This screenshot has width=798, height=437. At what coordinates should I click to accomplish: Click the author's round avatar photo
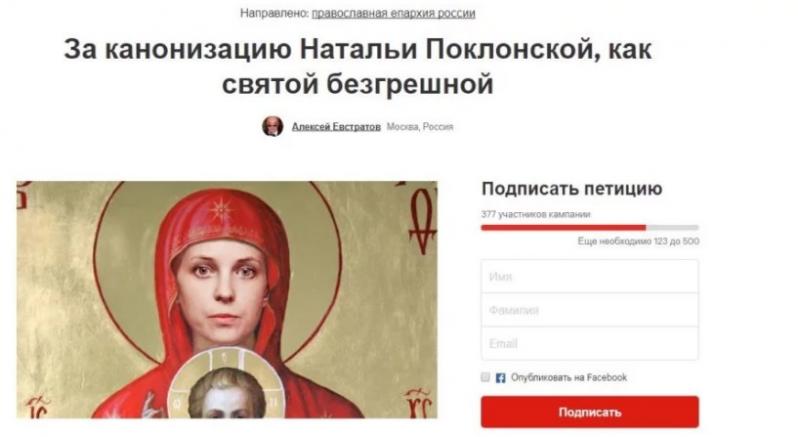point(272,126)
